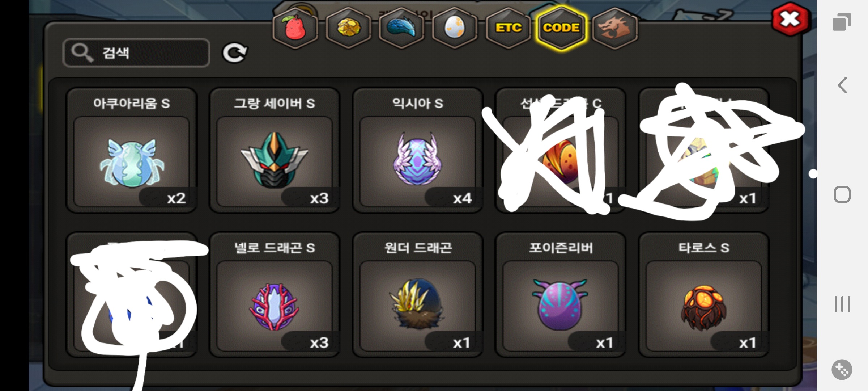Select the CODE tab
Viewport: 868px width, 391px height.
(x=561, y=28)
